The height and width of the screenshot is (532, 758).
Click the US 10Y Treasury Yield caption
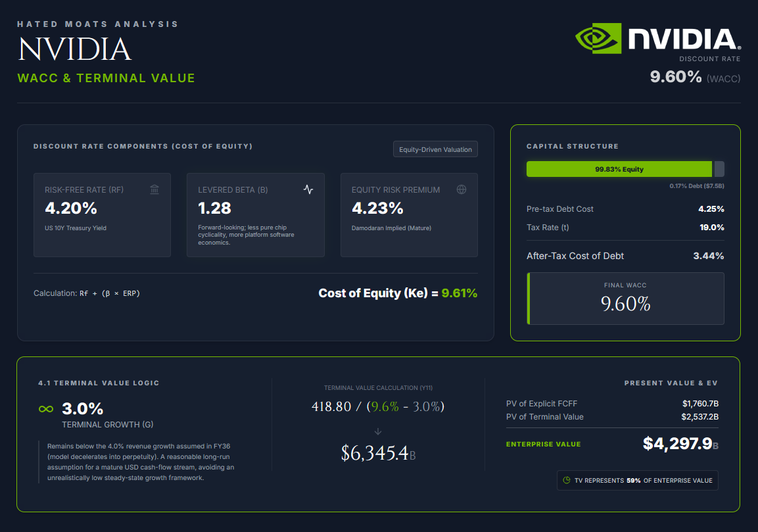pos(76,228)
